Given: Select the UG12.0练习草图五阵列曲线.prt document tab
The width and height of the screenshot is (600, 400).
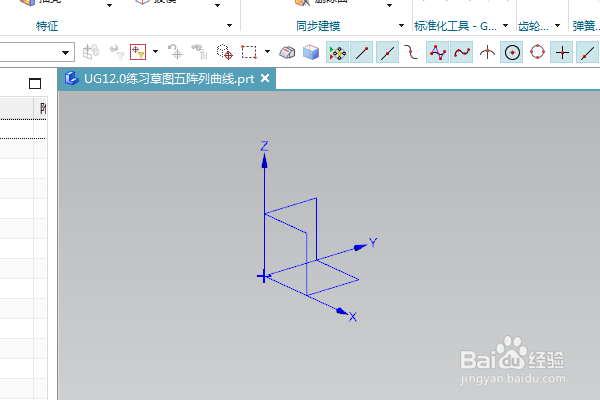Looking at the screenshot, I should click(x=166, y=79).
